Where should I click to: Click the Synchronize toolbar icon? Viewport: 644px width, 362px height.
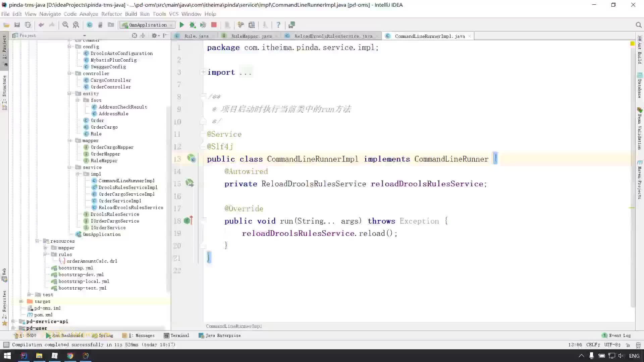[28, 25]
